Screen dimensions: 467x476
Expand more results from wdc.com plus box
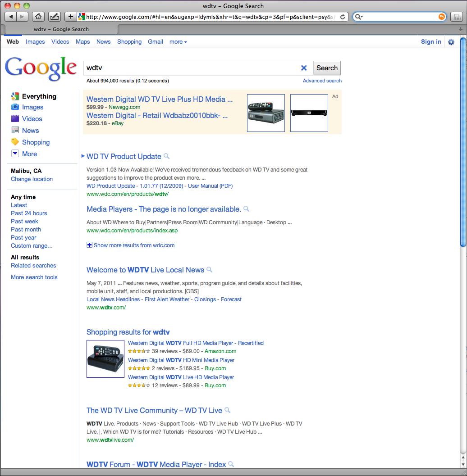pos(89,245)
